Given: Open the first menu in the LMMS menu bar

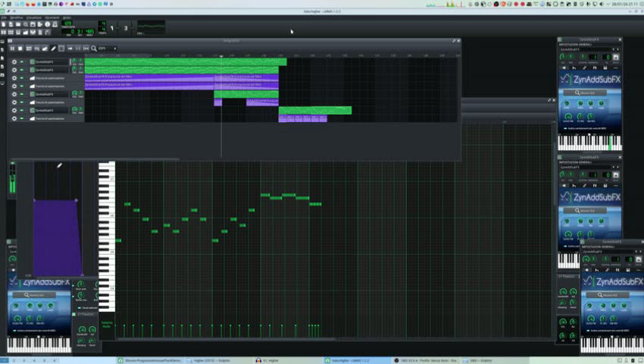Looking at the screenshot, I should pyautogui.click(x=4, y=17).
